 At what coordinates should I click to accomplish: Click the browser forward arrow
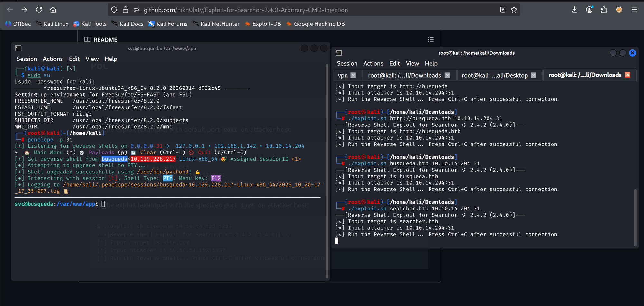pos(24,10)
